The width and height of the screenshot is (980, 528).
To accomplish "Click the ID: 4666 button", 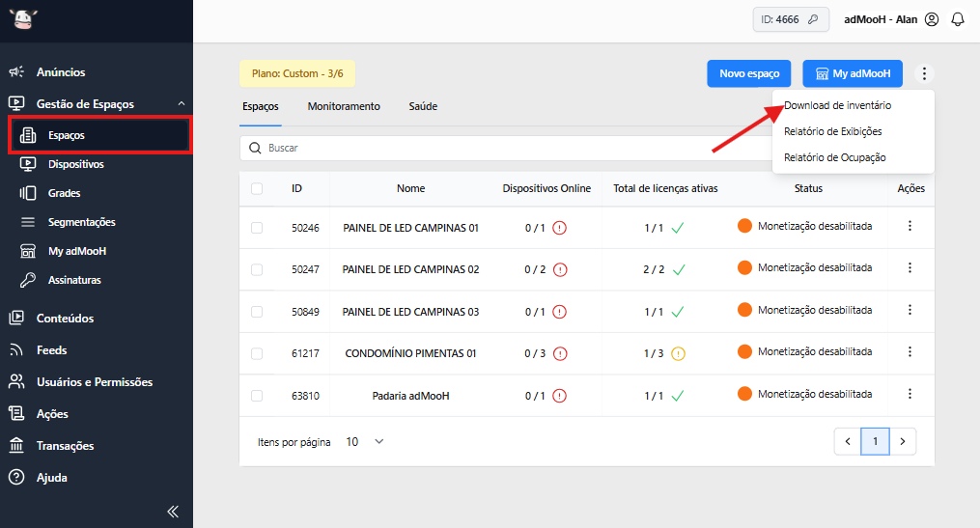I will 791,19.
